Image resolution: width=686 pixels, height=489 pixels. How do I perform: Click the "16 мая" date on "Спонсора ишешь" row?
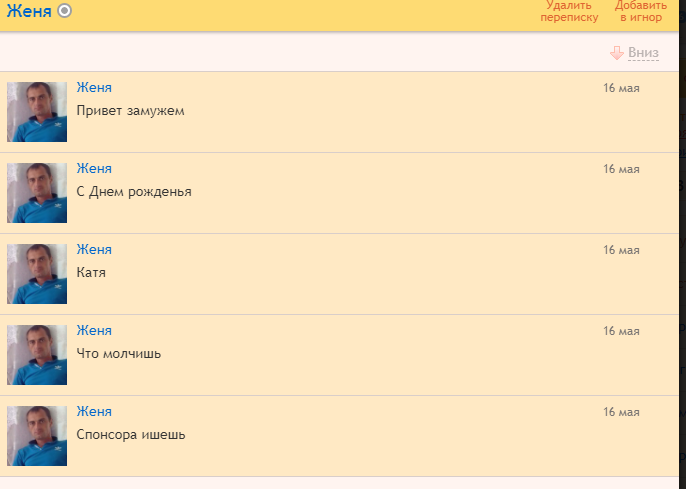(x=621, y=412)
